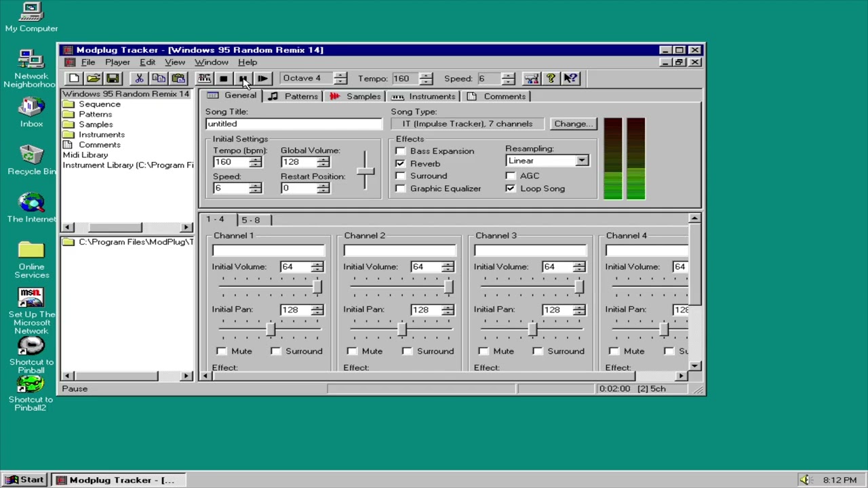Click the Change... song type button

(x=573, y=124)
